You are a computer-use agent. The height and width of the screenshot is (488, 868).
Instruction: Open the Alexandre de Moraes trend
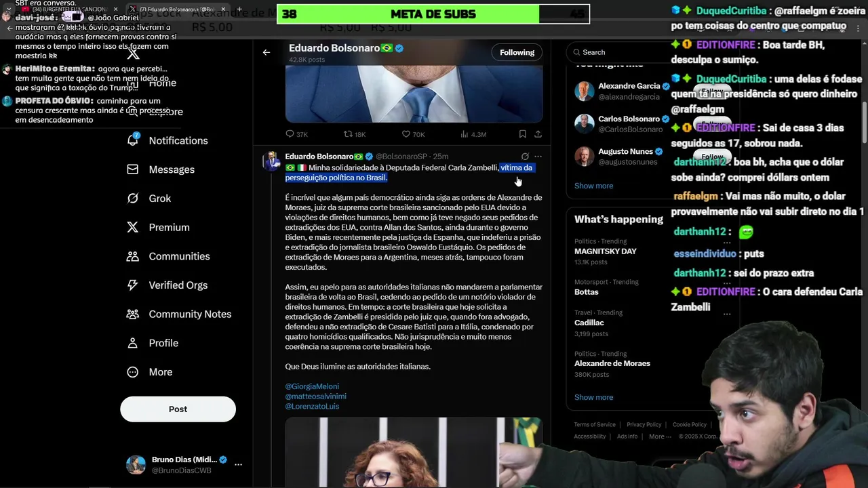click(612, 363)
